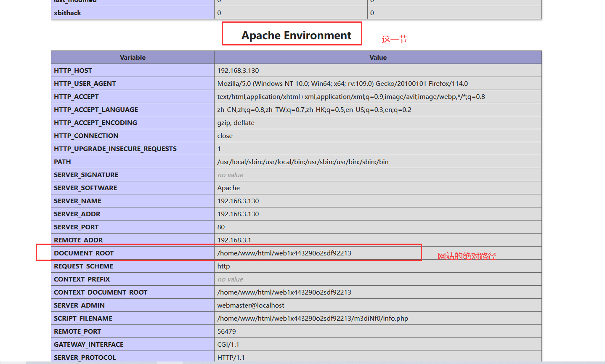Click the gzip, deflate value
Screen dimensions: 605x364
(x=236, y=122)
